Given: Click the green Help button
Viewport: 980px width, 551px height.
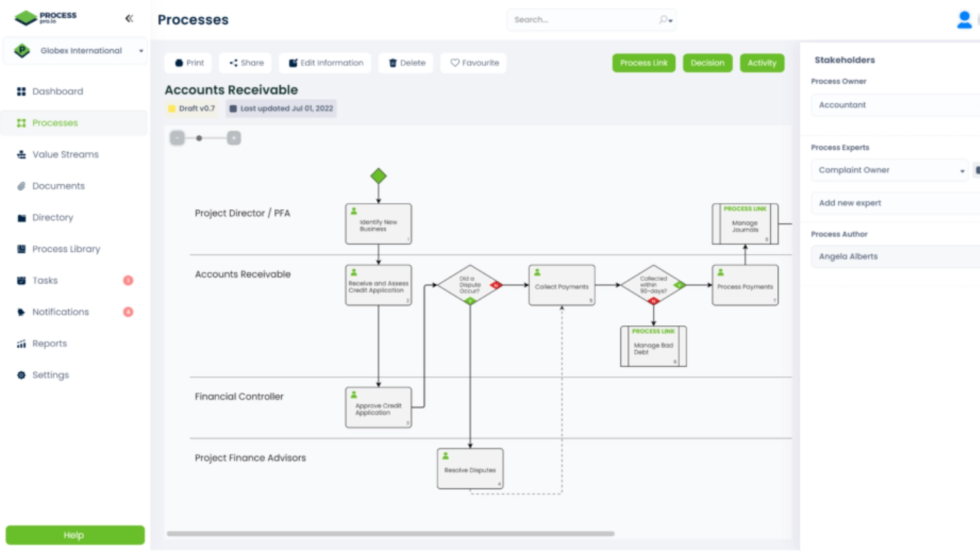Looking at the screenshot, I should pos(75,535).
